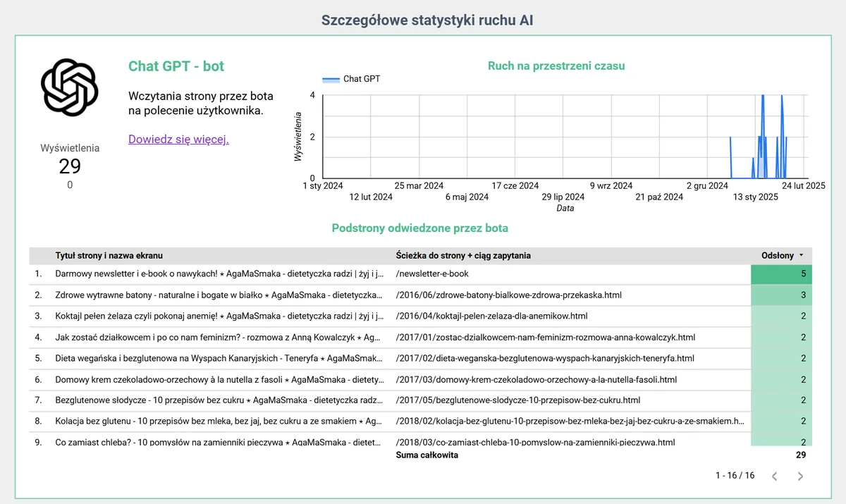Click the 'Podstrony odwiedzone przez bota' heading
The image size is (846, 504).
pos(419,228)
